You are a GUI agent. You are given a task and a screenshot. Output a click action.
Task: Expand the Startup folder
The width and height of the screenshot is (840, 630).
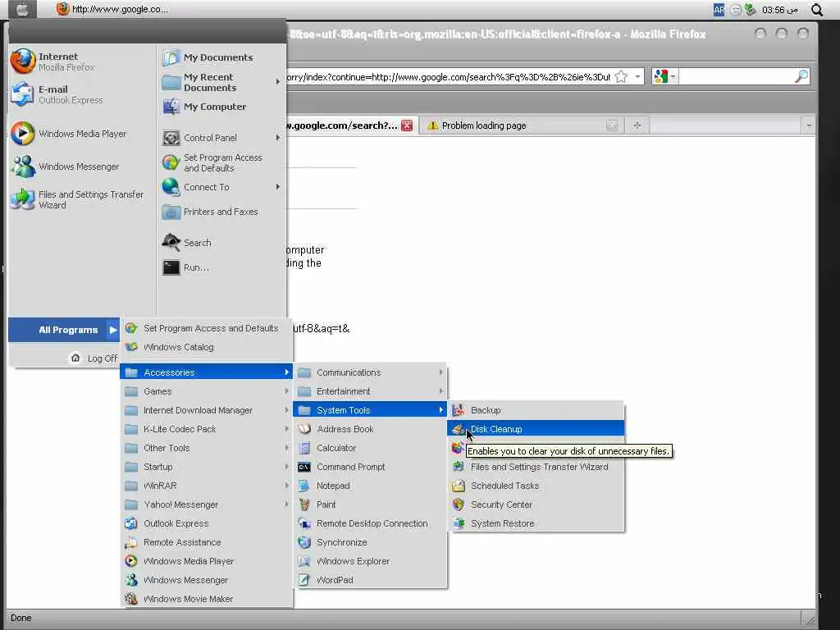coord(206,467)
